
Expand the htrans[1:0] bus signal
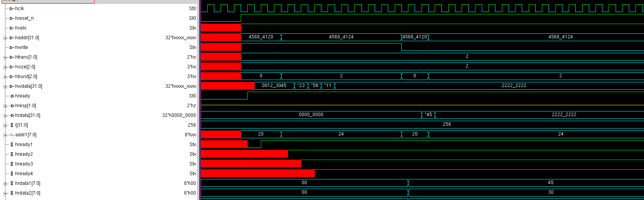[5, 57]
